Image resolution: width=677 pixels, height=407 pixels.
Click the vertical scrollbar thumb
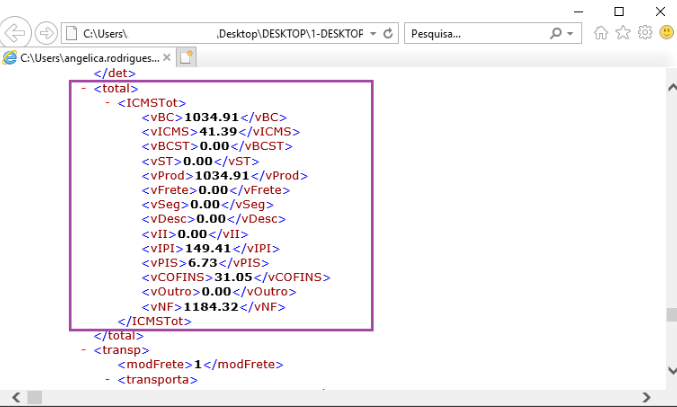(x=671, y=315)
